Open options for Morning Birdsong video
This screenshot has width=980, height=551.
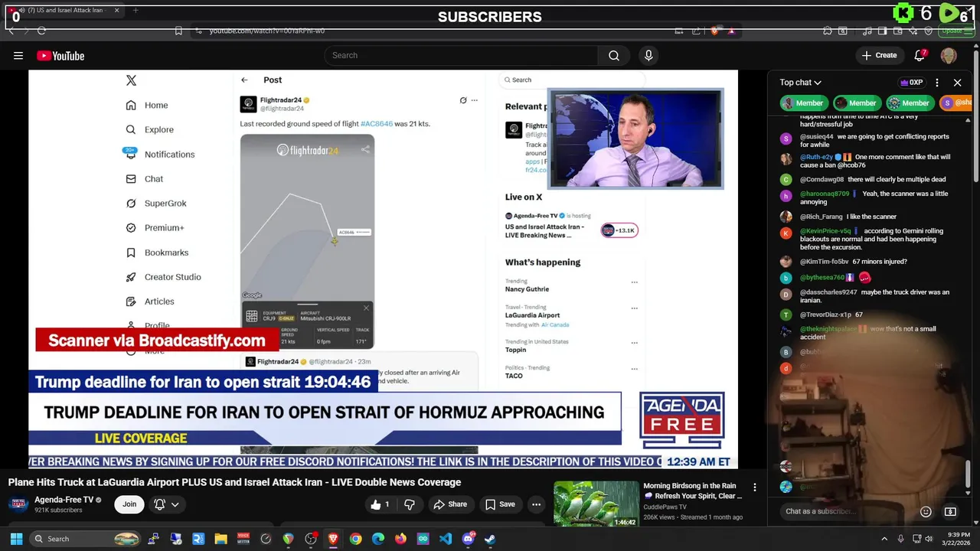coord(754,487)
